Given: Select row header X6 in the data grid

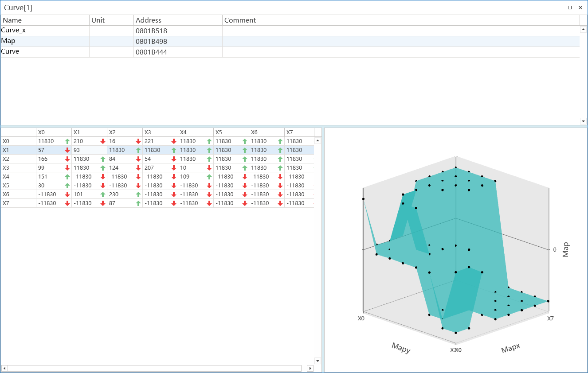Looking at the screenshot, I should pos(18,194).
